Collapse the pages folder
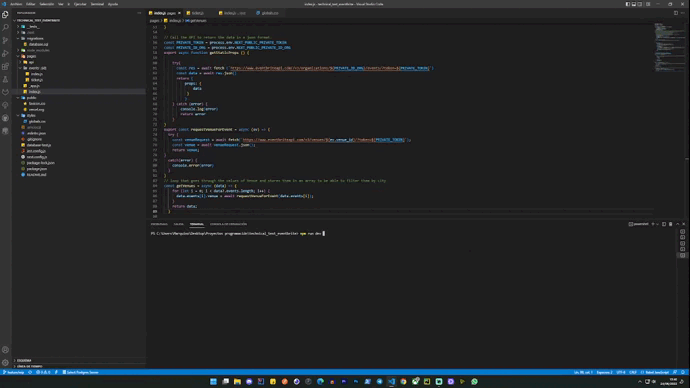 pos(31,56)
